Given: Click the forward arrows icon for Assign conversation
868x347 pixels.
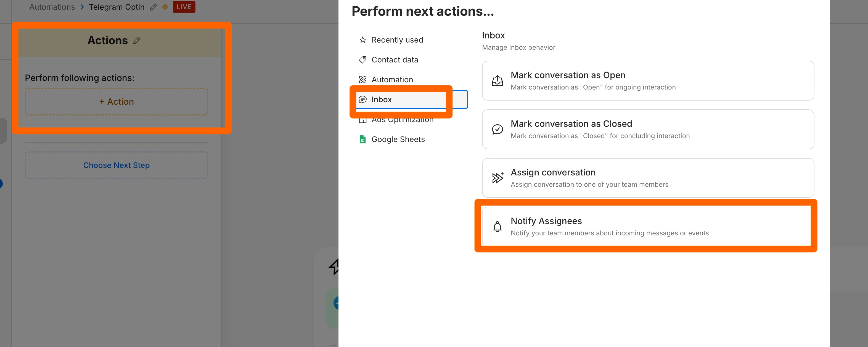Looking at the screenshot, I should pyautogui.click(x=497, y=178).
